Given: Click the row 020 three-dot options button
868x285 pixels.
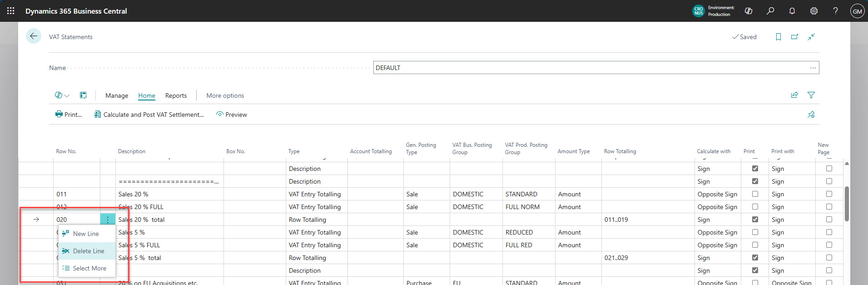Looking at the screenshot, I should pyautogui.click(x=108, y=220).
